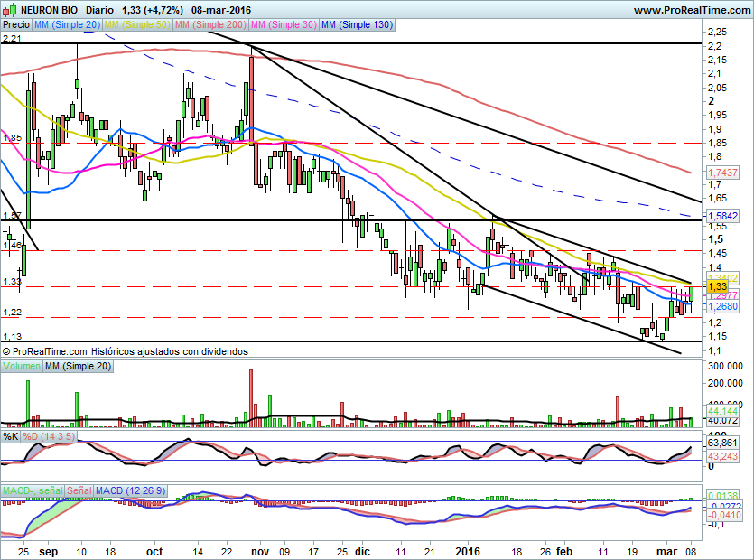This screenshot has height=560, width=754.
Task: Select the MM (Simple 50) label
Action: [x=137, y=25]
